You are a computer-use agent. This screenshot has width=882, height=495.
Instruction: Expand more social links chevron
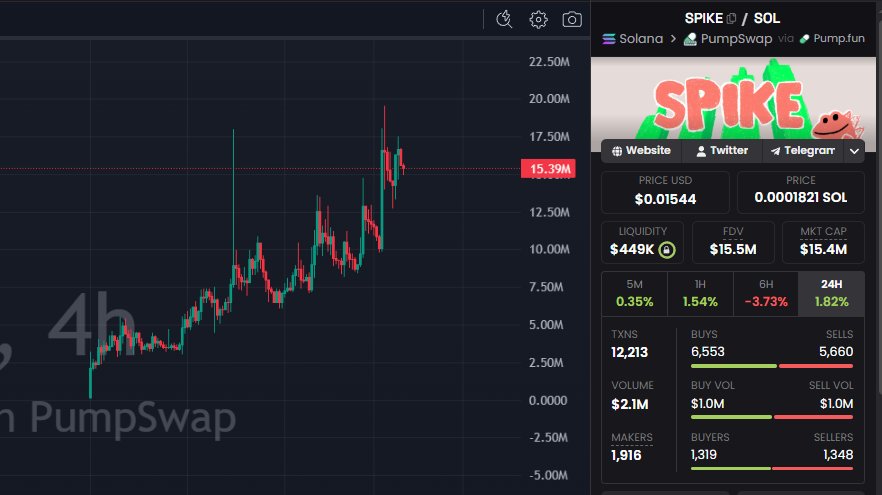click(854, 151)
